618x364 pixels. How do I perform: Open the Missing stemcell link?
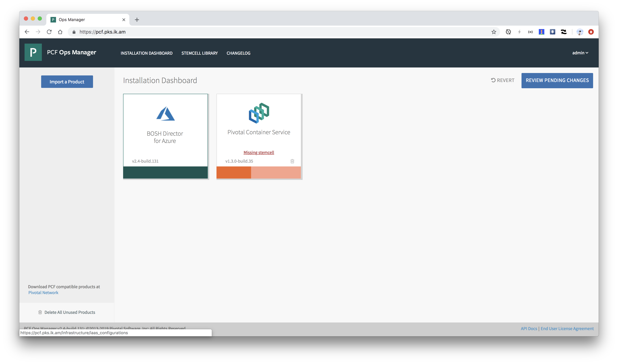click(259, 153)
